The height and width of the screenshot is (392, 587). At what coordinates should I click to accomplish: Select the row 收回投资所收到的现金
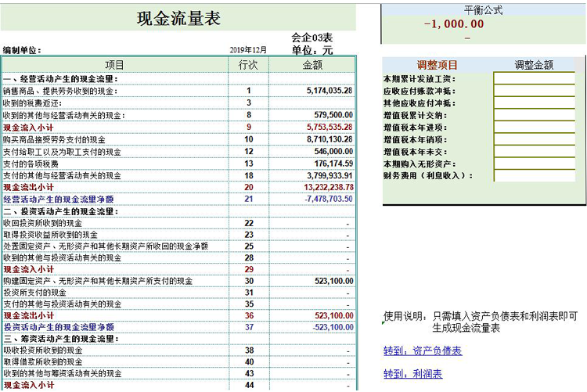point(178,223)
